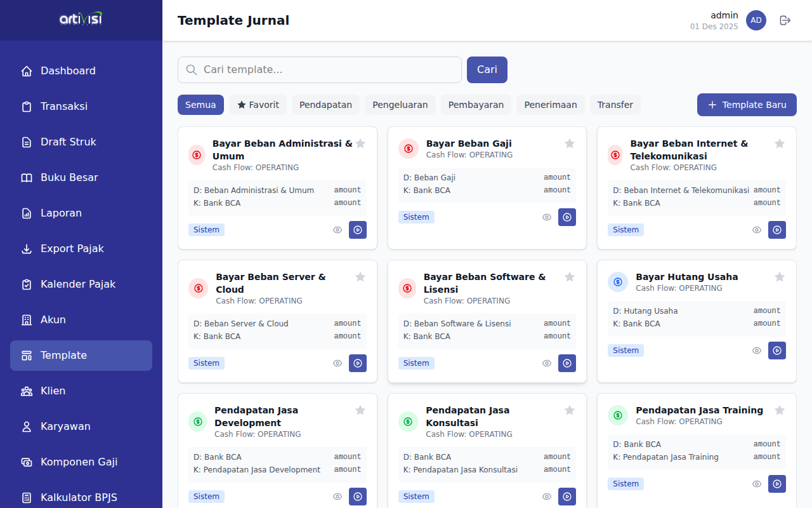Create a new template with Template Baru
This screenshot has width=812, height=508.
747,105
